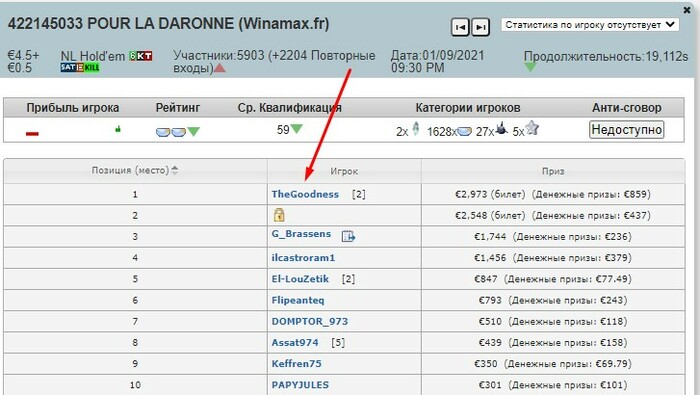Go to previous tournament with the back-skip button
The width and height of the screenshot is (700, 395).
tap(460, 27)
